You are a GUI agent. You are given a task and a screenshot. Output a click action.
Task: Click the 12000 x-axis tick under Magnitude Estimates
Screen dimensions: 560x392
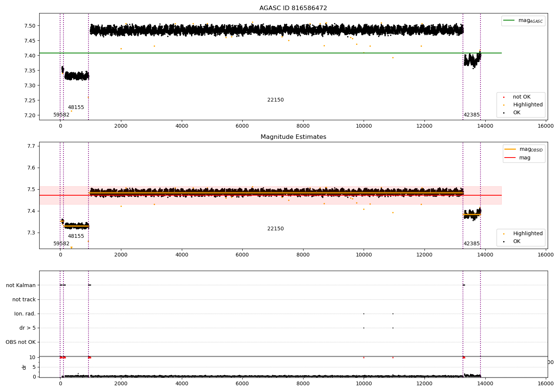pyautogui.click(x=424, y=255)
